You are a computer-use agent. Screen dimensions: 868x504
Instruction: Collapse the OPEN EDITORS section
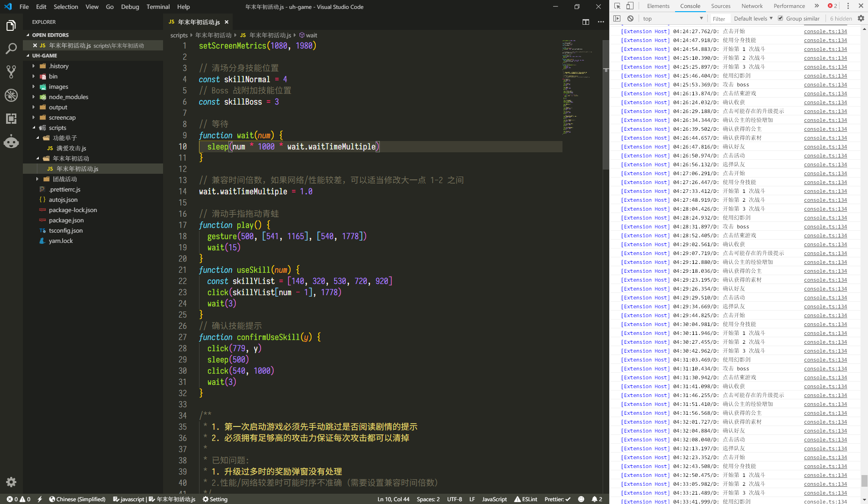[50, 35]
